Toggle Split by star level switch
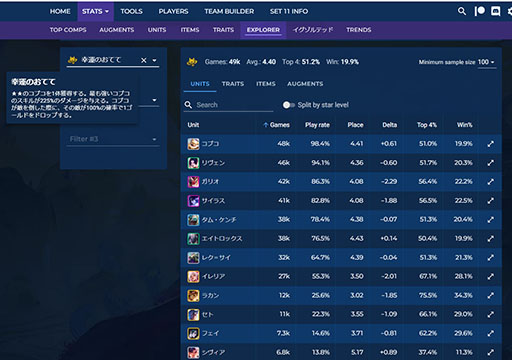Screen dimensions: 512x360 tap(288, 105)
